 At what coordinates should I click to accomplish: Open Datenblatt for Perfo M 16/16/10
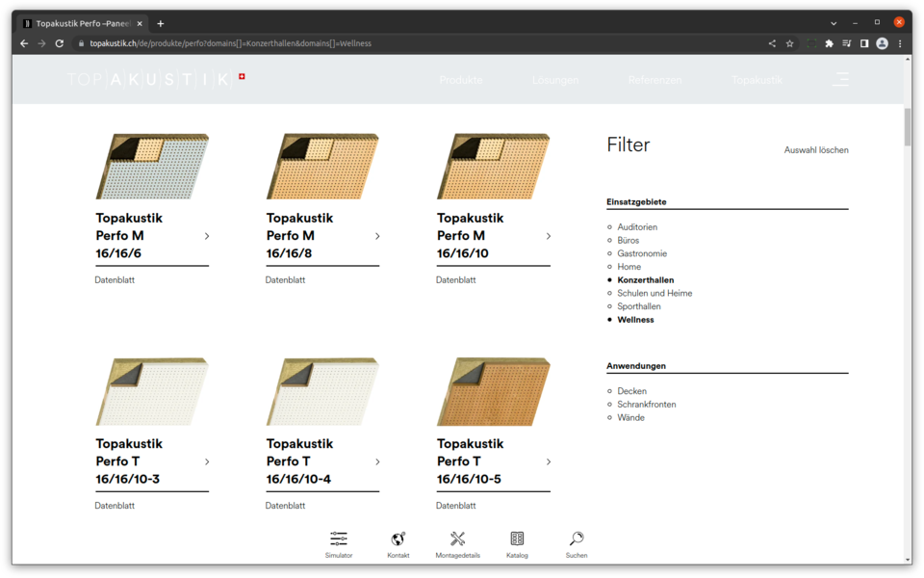pos(456,280)
